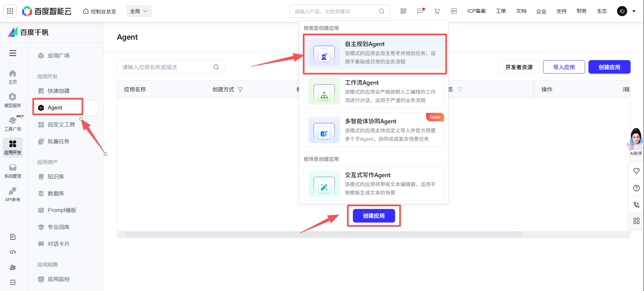The height and width of the screenshot is (291, 644).
Task: Open 模型服务 in the rail
Action: 13,100
